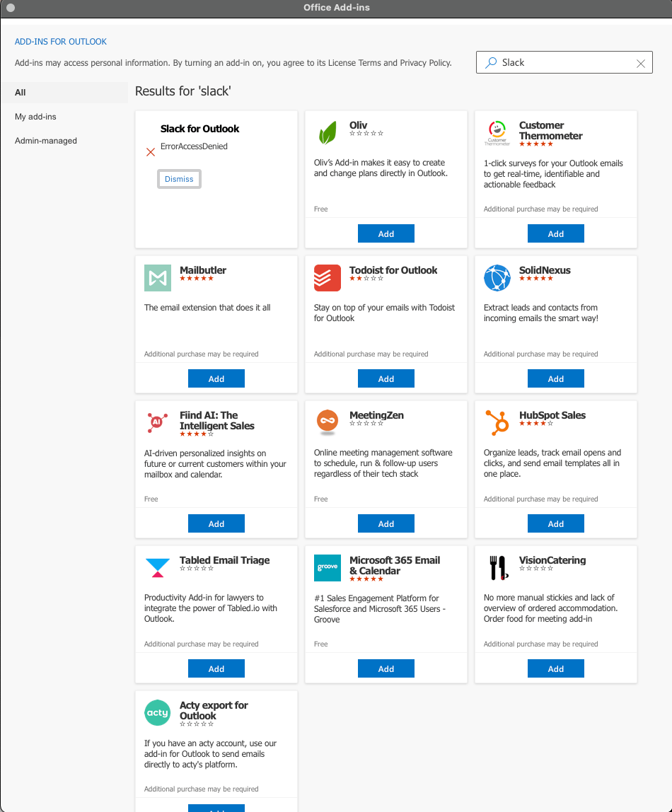The height and width of the screenshot is (812, 672).
Task: Open the VisionCatering title
Action: pos(552,560)
